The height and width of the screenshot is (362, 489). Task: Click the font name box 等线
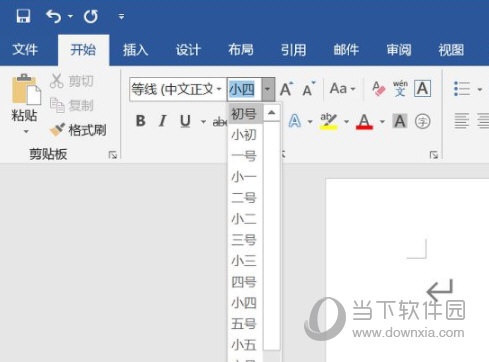(173, 89)
